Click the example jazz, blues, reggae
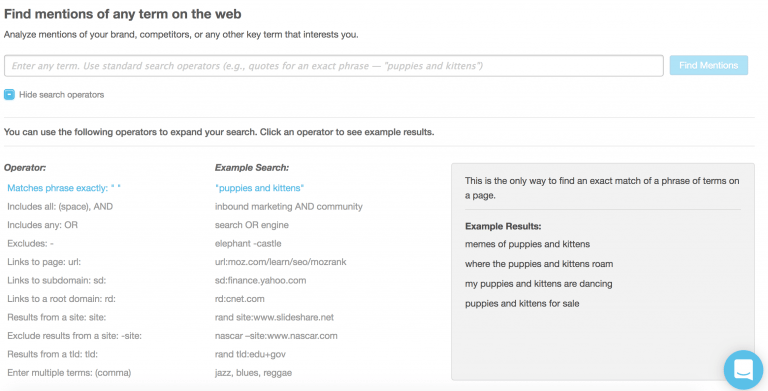768x391 pixels. (253, 373)
